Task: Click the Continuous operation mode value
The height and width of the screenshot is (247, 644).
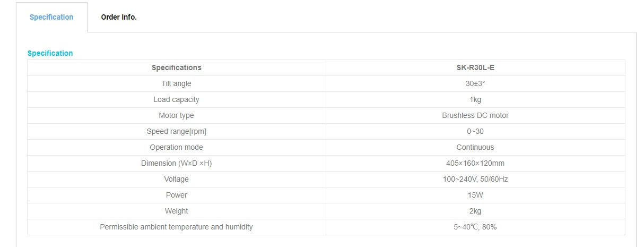Action: pos(475,147)
